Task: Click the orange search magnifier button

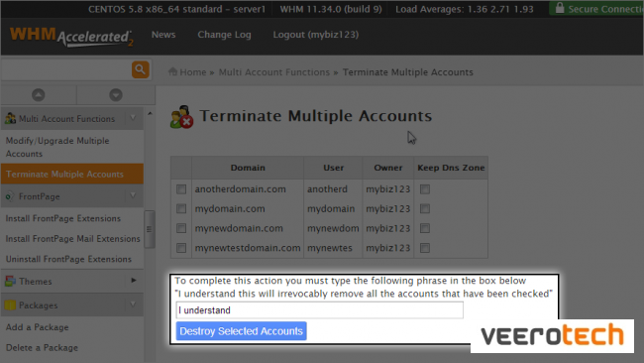Action: (x=140, y=69)
